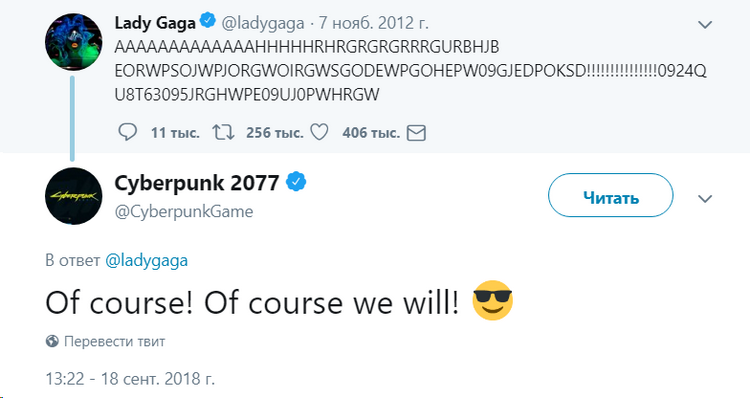Open the @CyberpunkGame handle
The width and height of the screenshot is (750, 398).
pyautogui.click(x=184, y=211)
